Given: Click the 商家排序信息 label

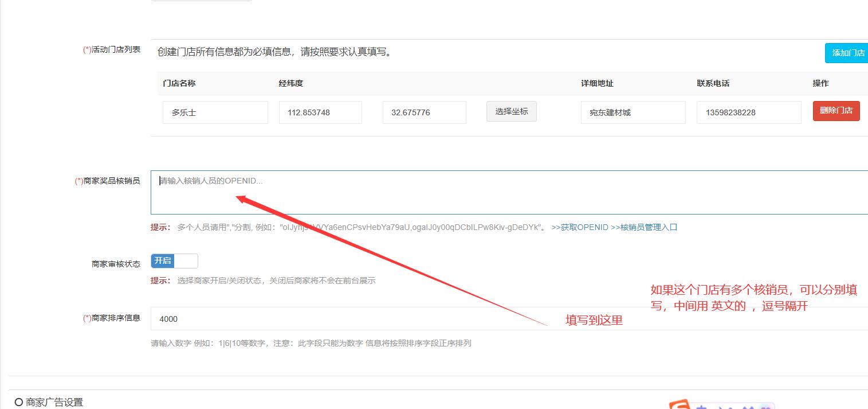Looking at the screenshot, I should pyautogui.click(x=112, y=318).
